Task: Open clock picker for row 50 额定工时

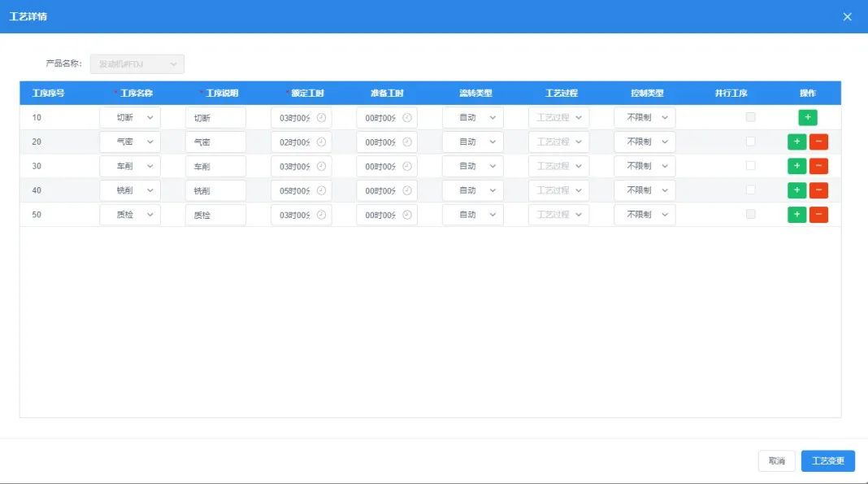Action: [x=321, y=215]
